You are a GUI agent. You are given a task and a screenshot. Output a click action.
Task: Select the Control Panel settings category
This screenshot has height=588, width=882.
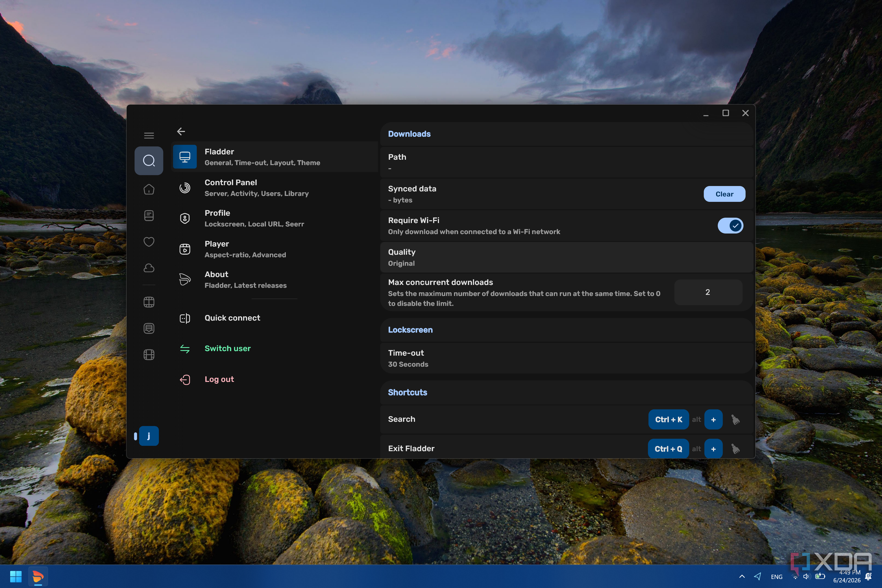click(275, 188)
